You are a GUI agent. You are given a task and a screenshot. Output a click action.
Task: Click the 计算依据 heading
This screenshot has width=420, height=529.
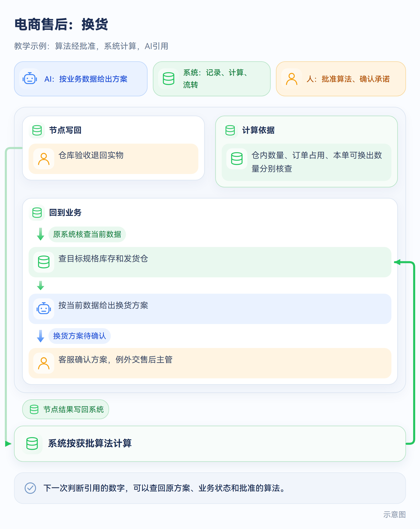[x=258, y=130]
